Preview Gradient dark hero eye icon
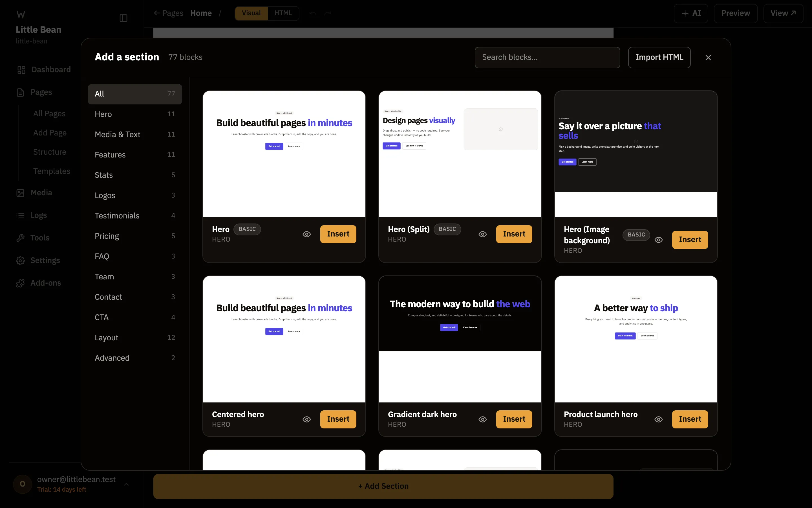The height and width of the screenshot is (508, 812). point(482,419)
